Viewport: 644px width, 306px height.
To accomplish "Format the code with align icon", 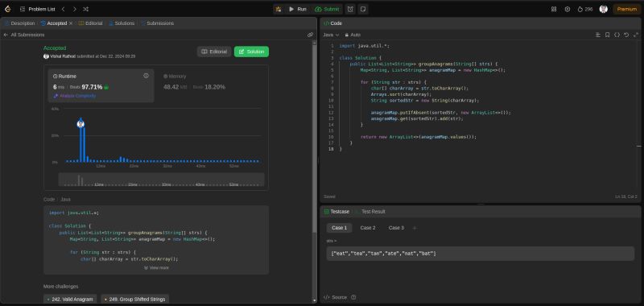I will pyautogui.click(x=598, y=35).
